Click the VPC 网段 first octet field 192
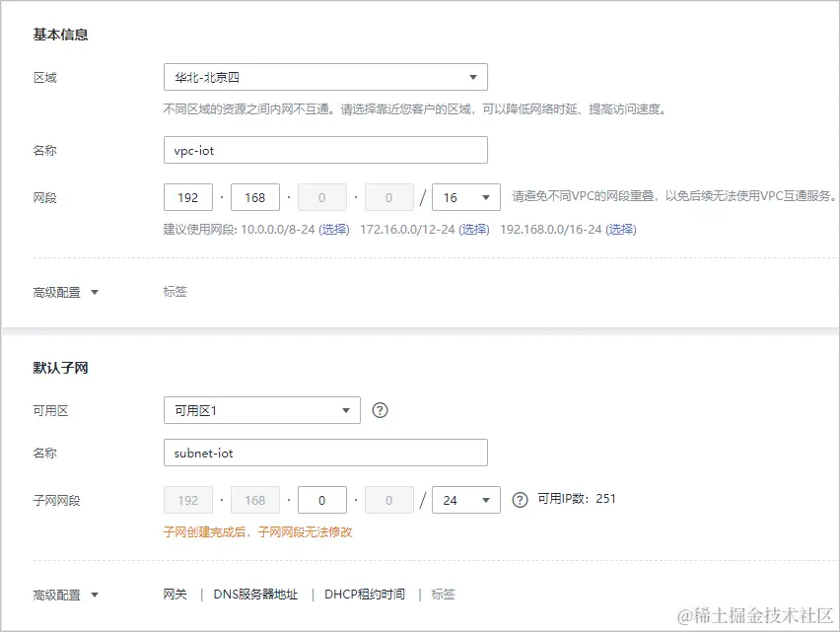 [x=188, y=197]
